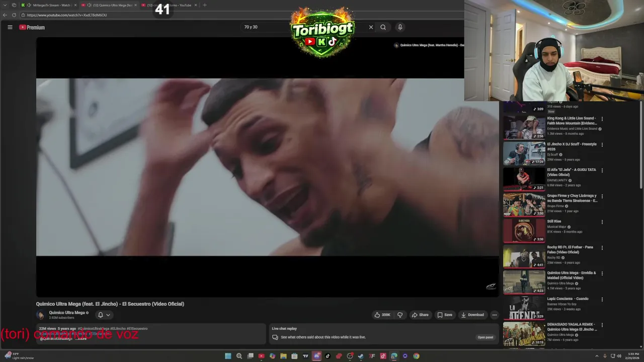Screen dimensions: 644x362
Task: Open options menu for Lapiz Conciente Cuando
Action: [x=602, y=299]
